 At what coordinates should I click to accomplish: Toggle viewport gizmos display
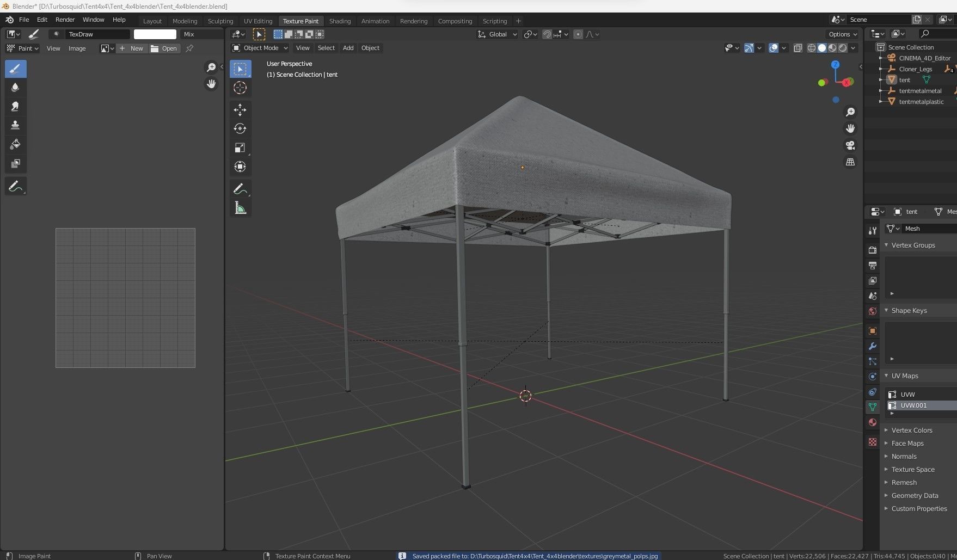coord(749,48)
